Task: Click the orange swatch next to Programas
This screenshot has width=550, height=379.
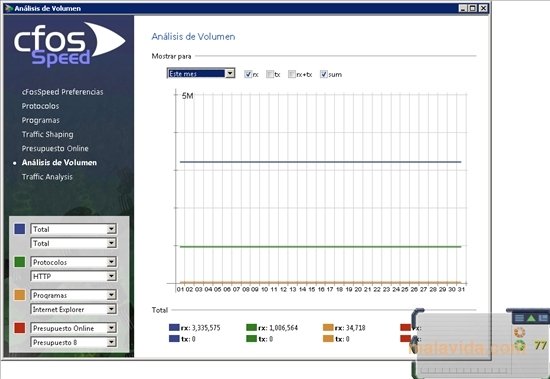Action: click(20, 295)
